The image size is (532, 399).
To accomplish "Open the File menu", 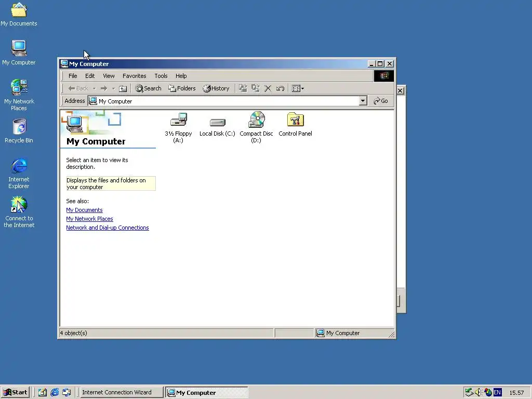I will point(73,76).
